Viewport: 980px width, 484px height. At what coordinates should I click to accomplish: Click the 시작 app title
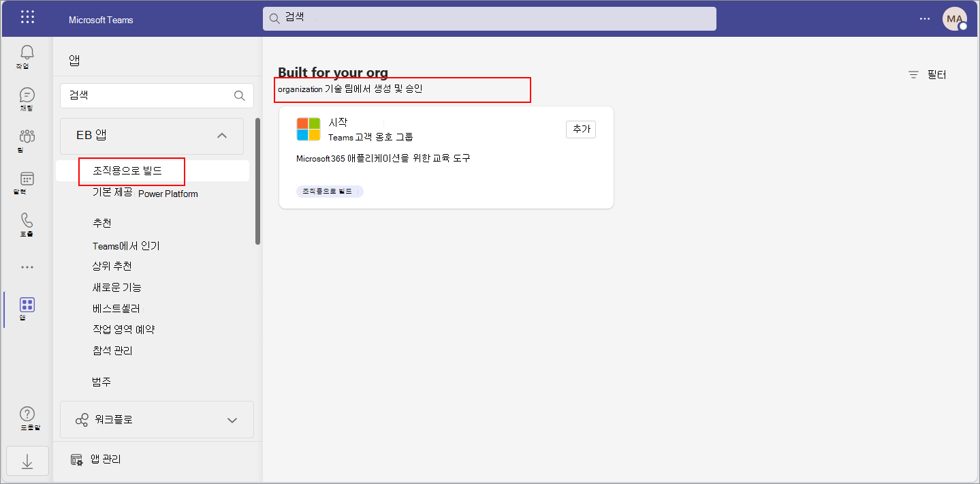coord(338,123)
